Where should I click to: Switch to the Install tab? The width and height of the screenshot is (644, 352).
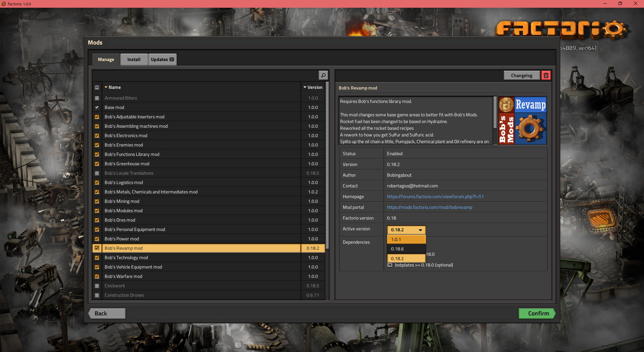click(134, 59)
